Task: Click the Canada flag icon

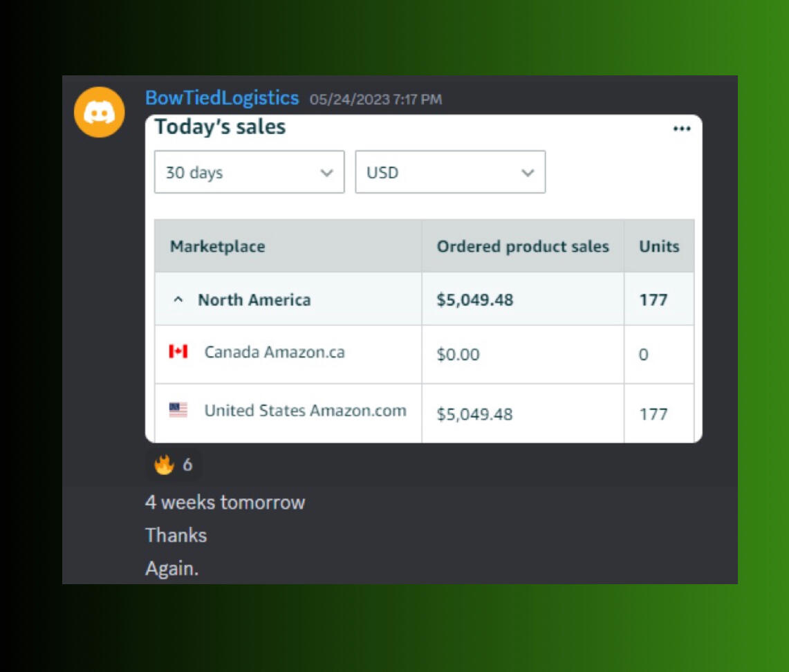Action: [178, 352]
